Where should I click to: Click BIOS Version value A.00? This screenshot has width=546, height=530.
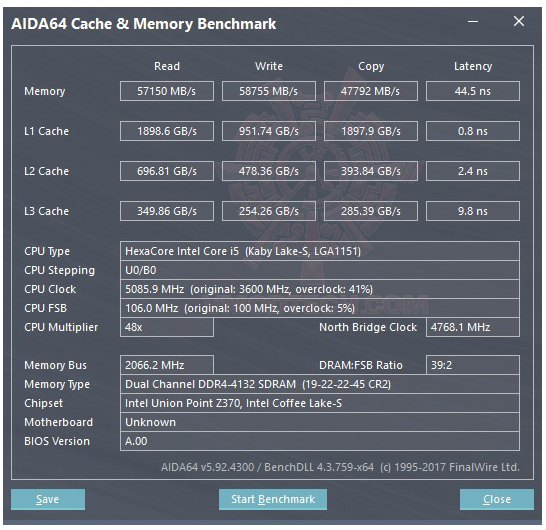(320, 441)
